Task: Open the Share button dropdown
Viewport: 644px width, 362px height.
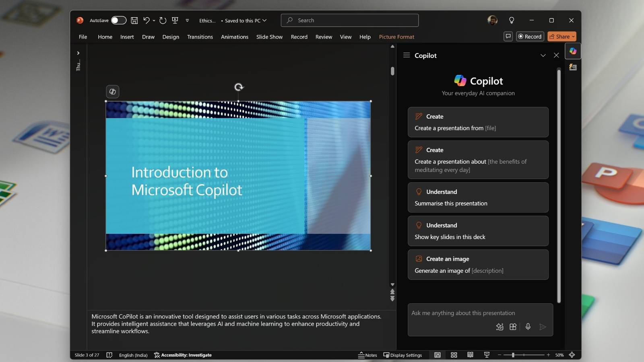Action: coord(562,36)
